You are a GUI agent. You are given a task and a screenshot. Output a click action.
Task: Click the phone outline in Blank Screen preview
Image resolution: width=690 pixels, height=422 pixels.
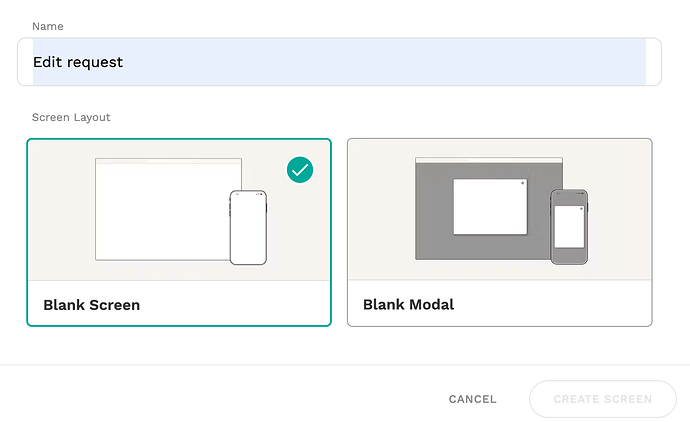tap(248, 228)
